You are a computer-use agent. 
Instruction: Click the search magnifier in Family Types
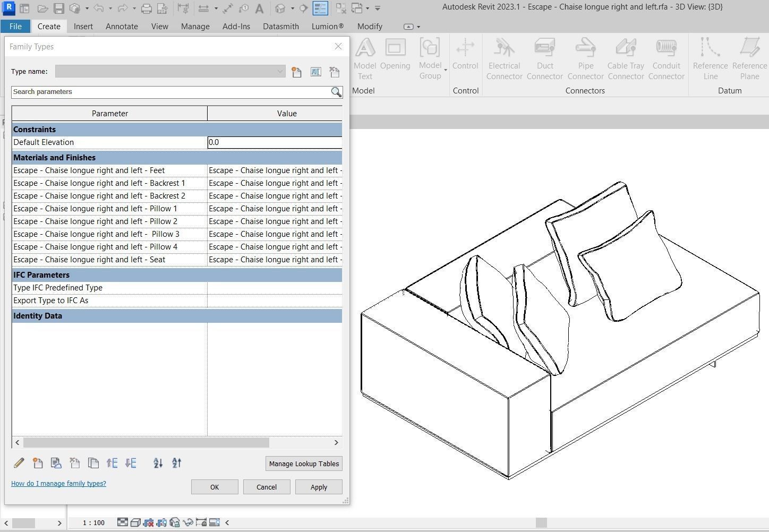336,92
